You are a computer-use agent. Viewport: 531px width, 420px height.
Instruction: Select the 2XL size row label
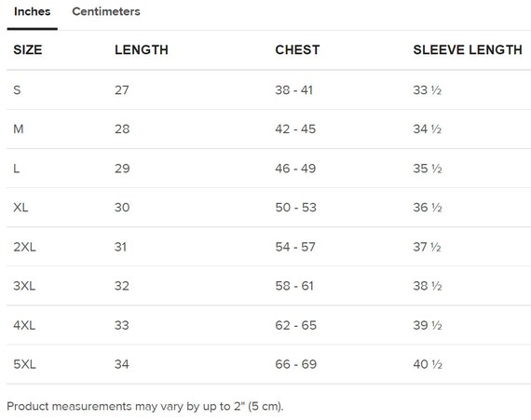[24, 247]
